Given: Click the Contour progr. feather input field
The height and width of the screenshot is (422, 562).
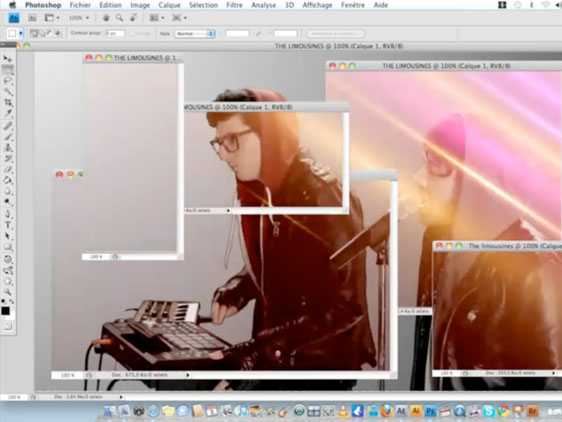Looking at the screenshot, I should pyautogui.click(x=115, y=34).
